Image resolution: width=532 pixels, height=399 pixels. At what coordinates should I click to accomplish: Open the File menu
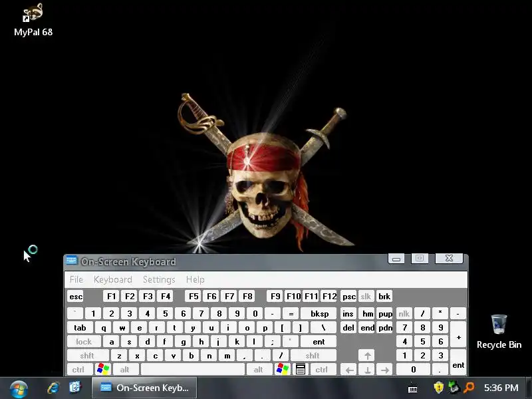click(76, 279)
